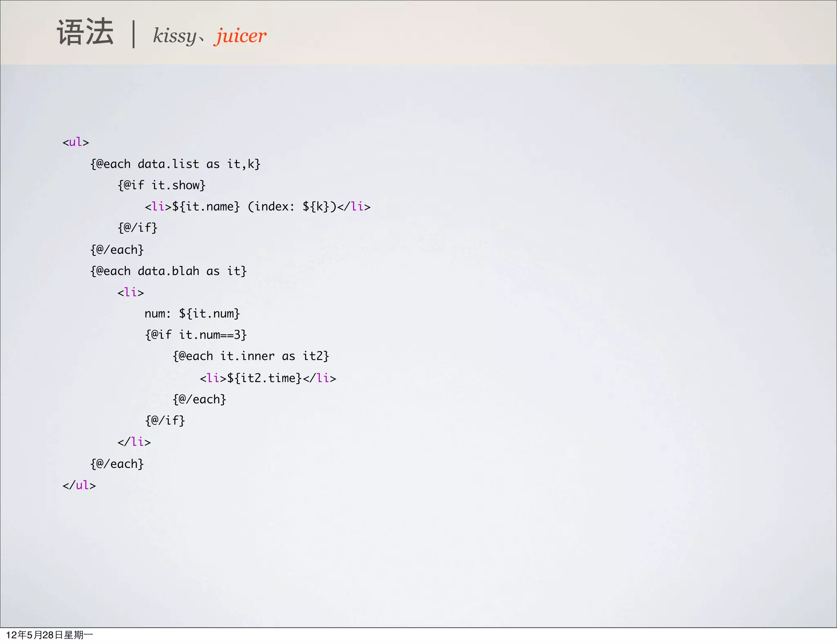Click the word 'kissy' in header
The width and height of the screenshot is (837, 644).
pos(175,36)
